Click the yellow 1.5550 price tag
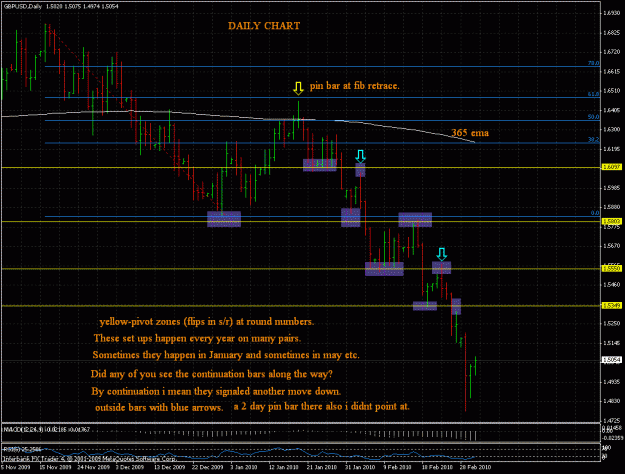625x474 pixels. pos(612,269)
